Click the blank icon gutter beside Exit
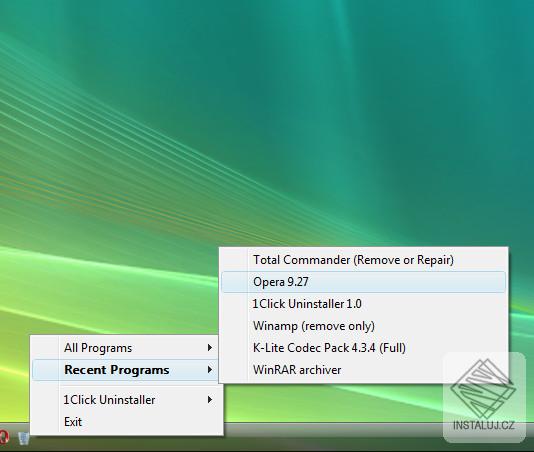Viewport: 534px width, 452px height. pyautogui.click(x=46, y=422)
